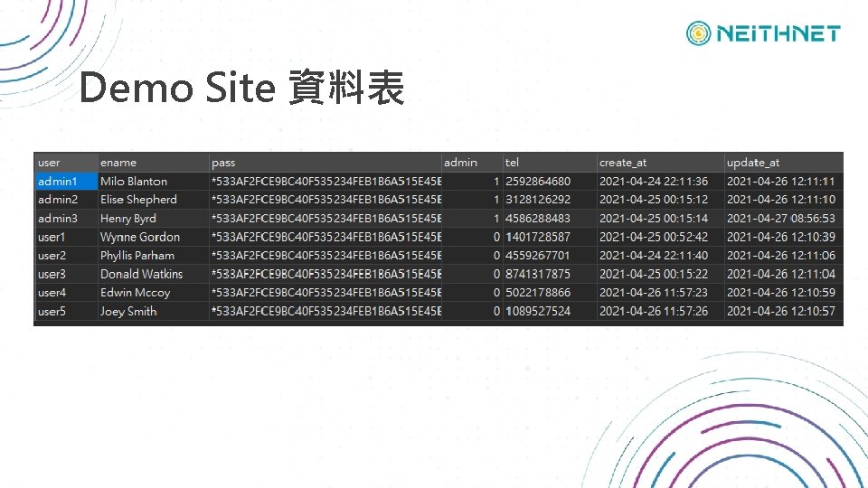This screenshot has width=868, height=488.
Task: Click update_at '2021-04-26 12:11:10'
Action: 781,200
